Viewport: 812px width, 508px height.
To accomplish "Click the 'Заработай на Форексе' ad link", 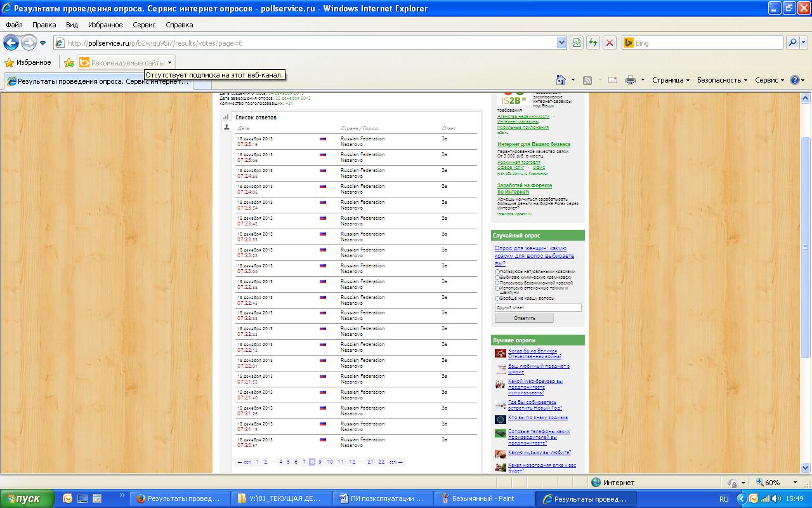I will pos(525,189).
